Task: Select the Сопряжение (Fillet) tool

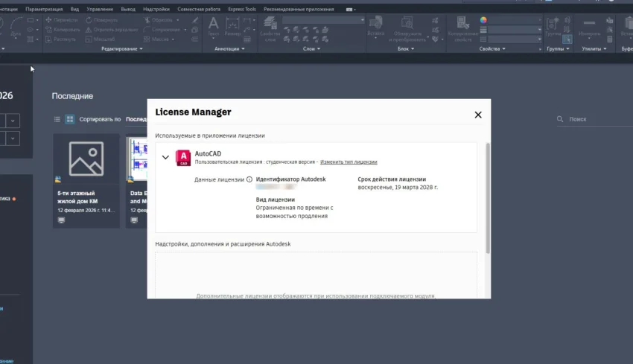Action: [x=162, y=30]
